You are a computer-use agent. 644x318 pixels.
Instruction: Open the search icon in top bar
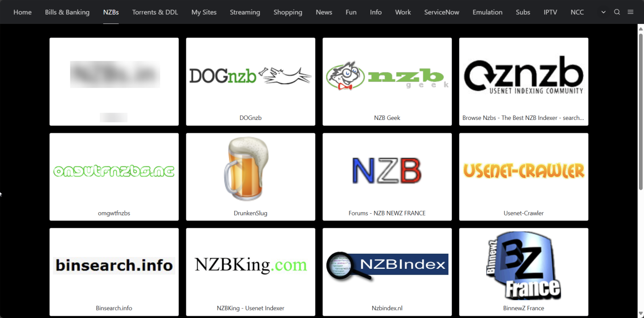tap(617, 12)
